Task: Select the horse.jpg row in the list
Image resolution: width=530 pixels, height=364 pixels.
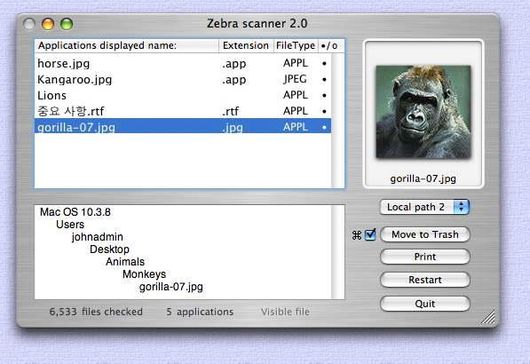Action: [183, 63]
